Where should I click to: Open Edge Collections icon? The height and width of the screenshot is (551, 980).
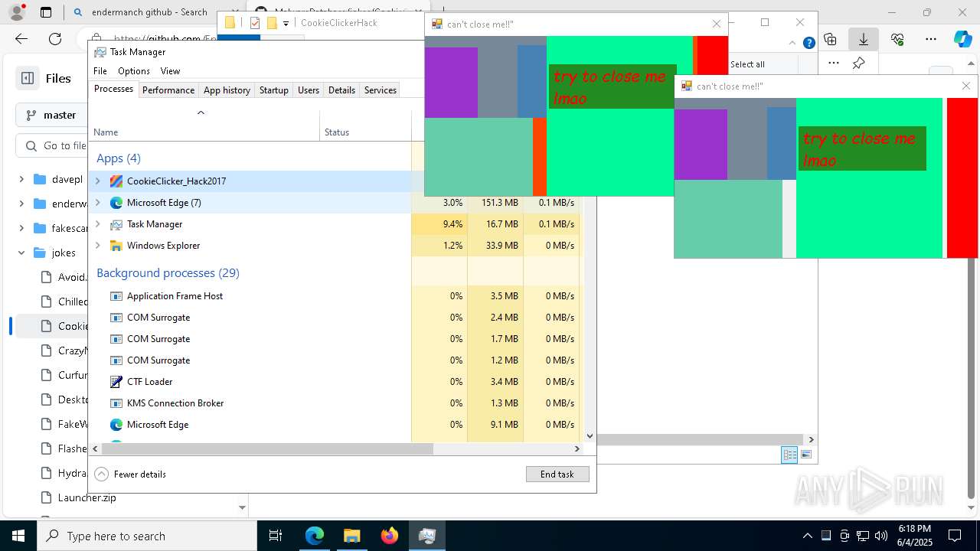click(830, 39)
